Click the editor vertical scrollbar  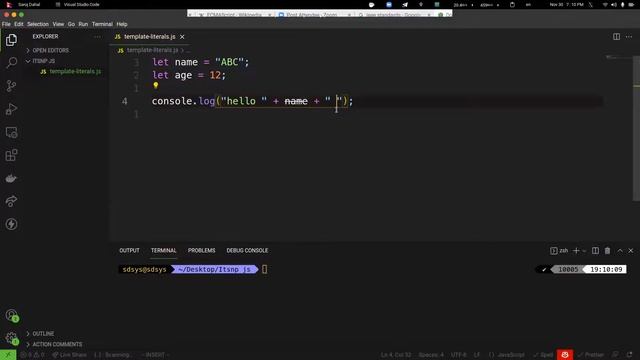(x=636, y=128)
